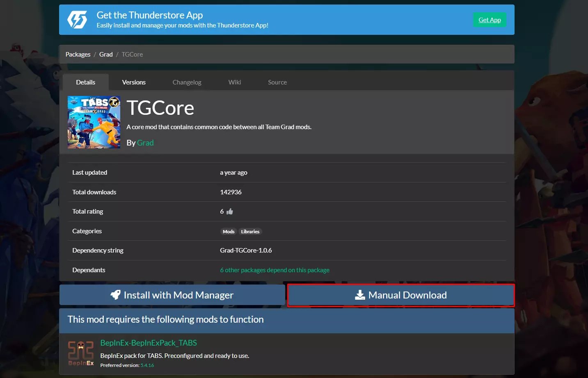Click the 'Dependants' row label
588x378 pixels.
[x=89, y=270]
